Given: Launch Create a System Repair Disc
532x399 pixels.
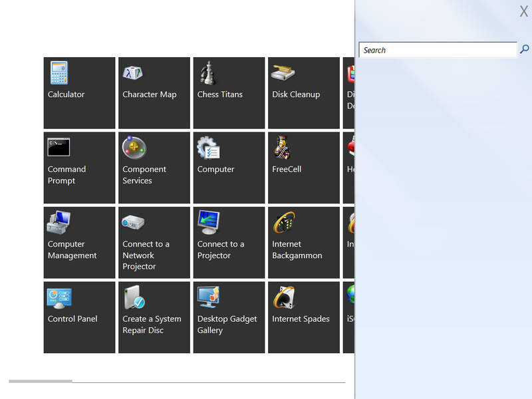Looking at the screenshot, I should 154,317.
